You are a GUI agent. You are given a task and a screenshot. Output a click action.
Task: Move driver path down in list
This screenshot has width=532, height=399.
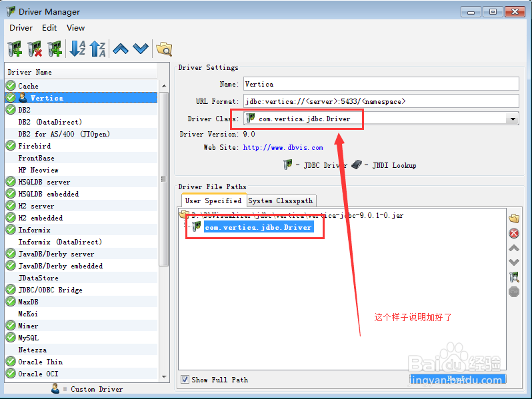pos(514,262)
